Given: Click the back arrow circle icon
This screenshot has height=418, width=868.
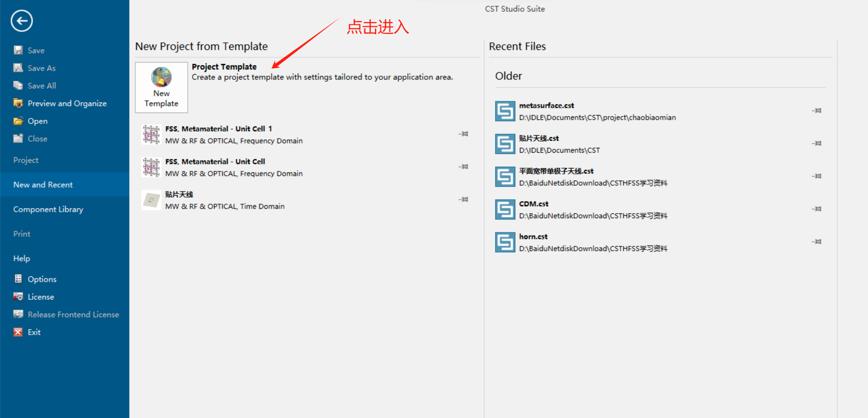Looking at the screenshot, I should [x=22, y=21].
